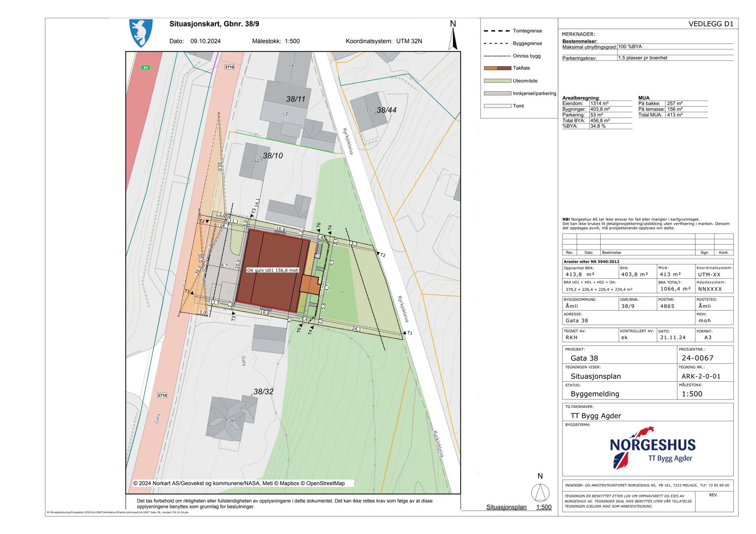Image resolution: width=756 pixels, height=534 pixels.
Task: Click the ARK-2-0-01 drawing number field
Action: 701,376
